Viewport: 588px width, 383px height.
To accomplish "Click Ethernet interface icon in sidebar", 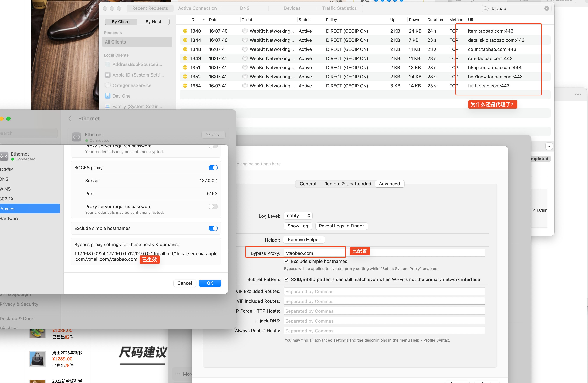I will [x=4, y=156].
